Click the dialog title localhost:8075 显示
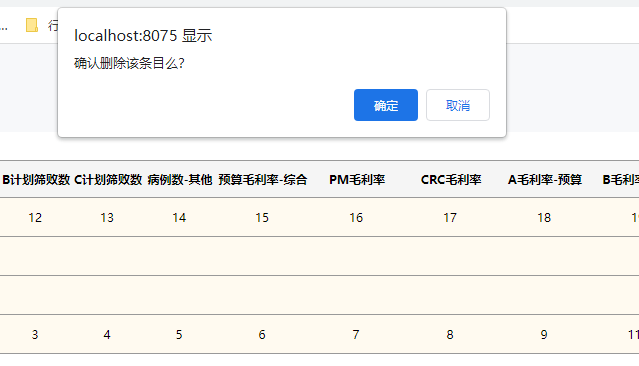This screenshot has height=366, width=639. tap(143, 36)
